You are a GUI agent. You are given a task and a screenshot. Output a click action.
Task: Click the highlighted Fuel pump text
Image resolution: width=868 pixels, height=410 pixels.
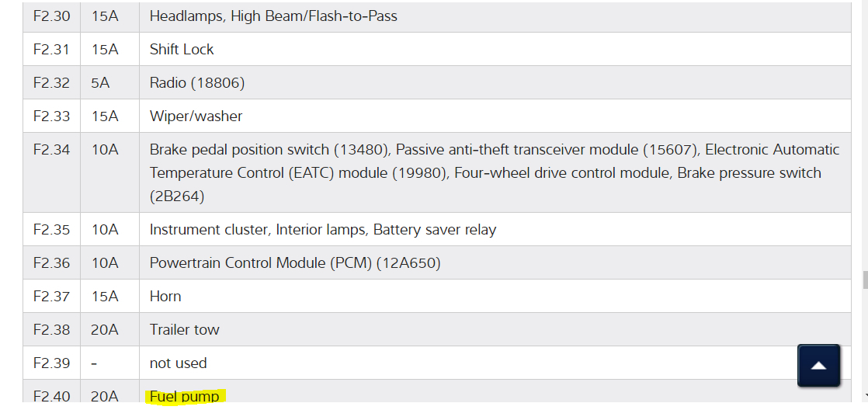click(x=185, y=397)
